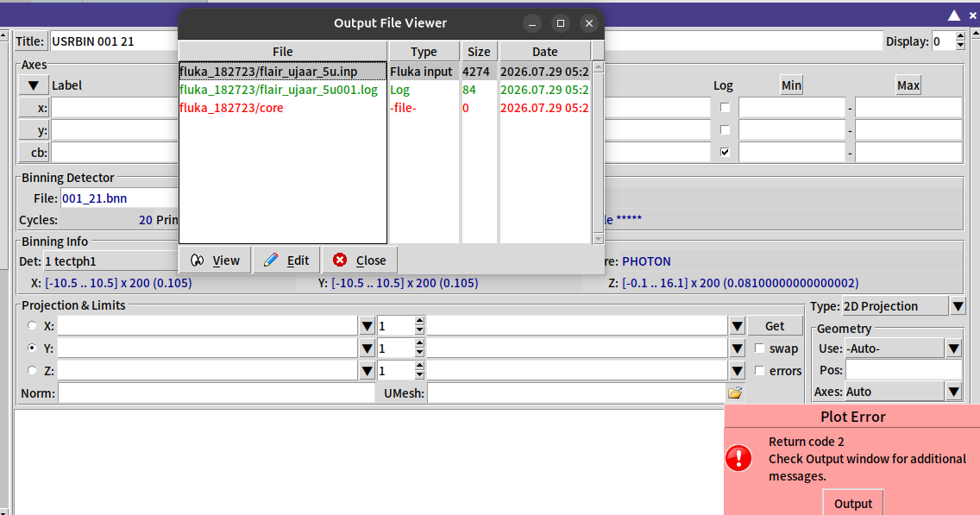980x515 pixels.
Task: Toggle Log checkbox for the y axis
Action: [x=725, y=130]
